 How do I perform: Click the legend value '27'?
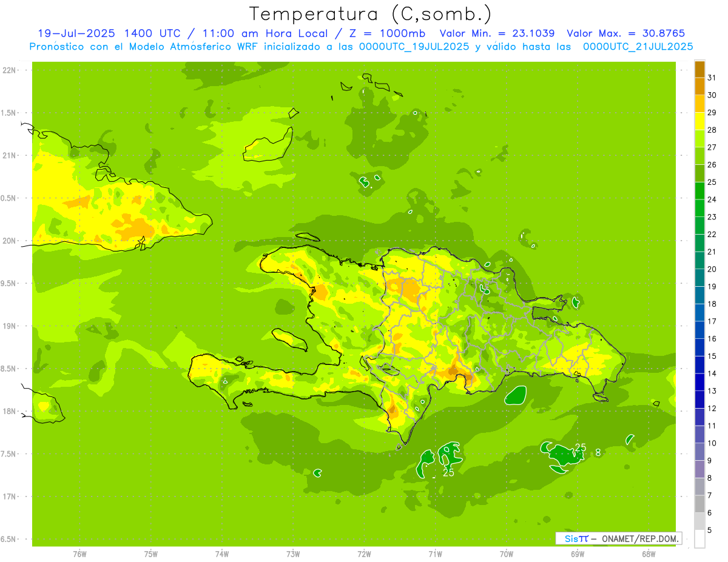(712, 147)
